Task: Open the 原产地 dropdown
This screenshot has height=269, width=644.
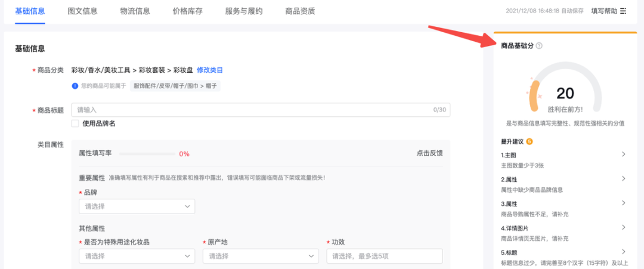Action: 261,256
